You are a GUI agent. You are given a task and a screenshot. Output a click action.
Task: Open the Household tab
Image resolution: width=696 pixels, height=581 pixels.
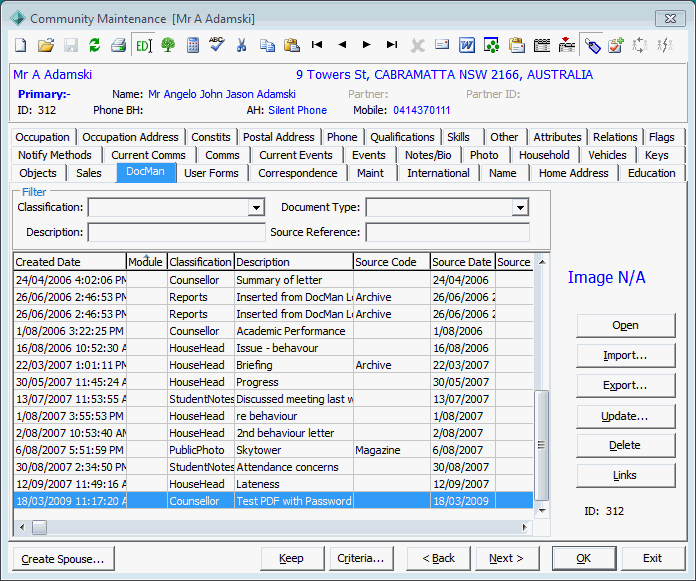(544, 155)
